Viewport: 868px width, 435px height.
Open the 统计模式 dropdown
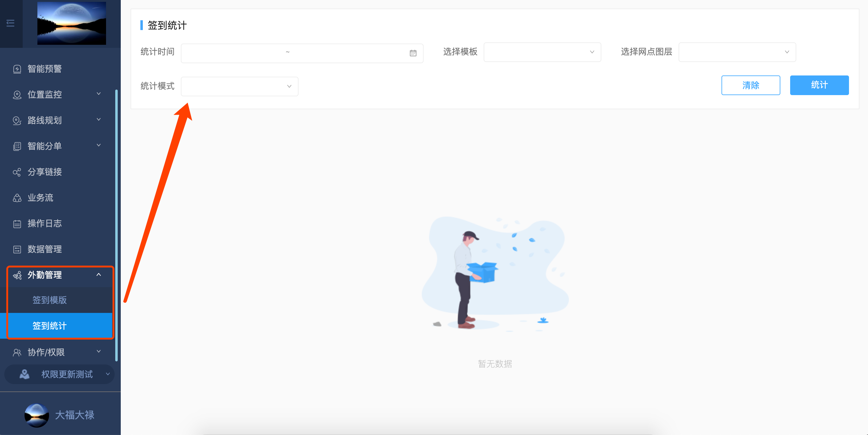[240, 86]
